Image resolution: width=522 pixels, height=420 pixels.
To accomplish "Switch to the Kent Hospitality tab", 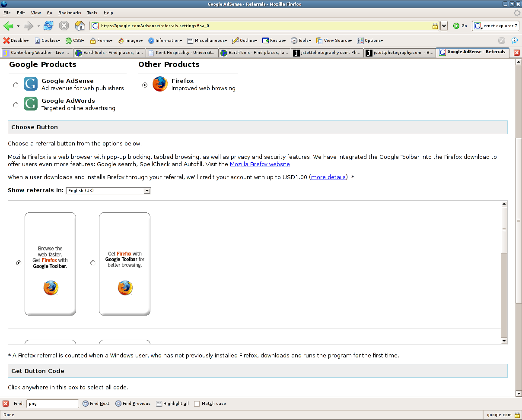I will pos(181,53).
